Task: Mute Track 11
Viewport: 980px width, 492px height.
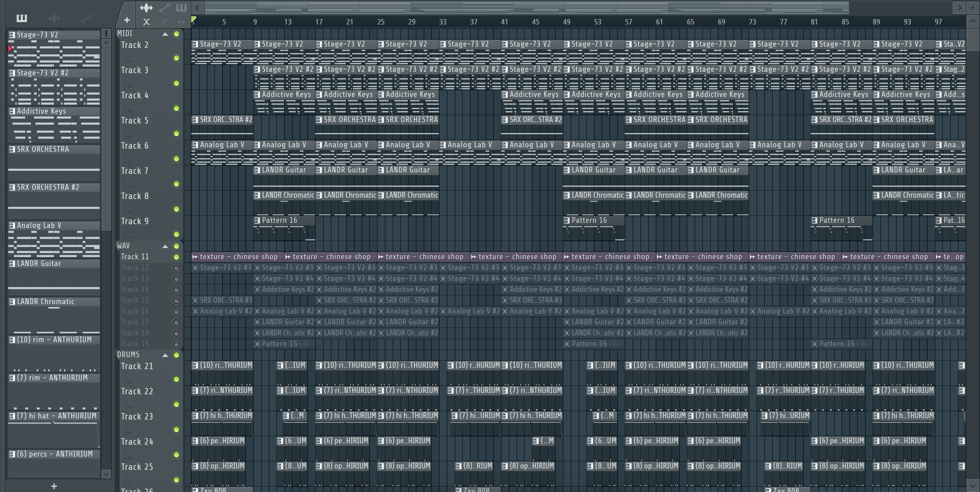Action: [176, 257]
